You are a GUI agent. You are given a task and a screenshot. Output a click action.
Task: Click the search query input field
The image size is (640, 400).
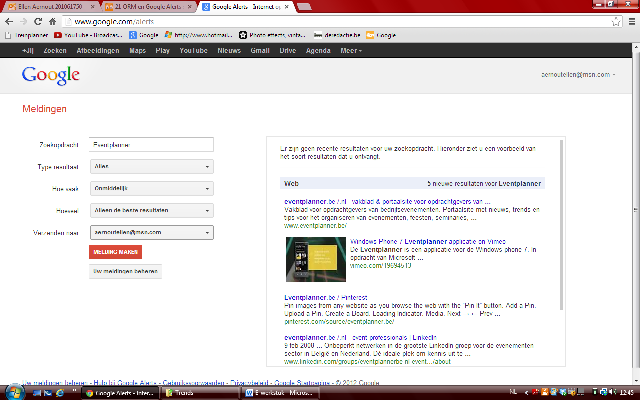(150, 145)
